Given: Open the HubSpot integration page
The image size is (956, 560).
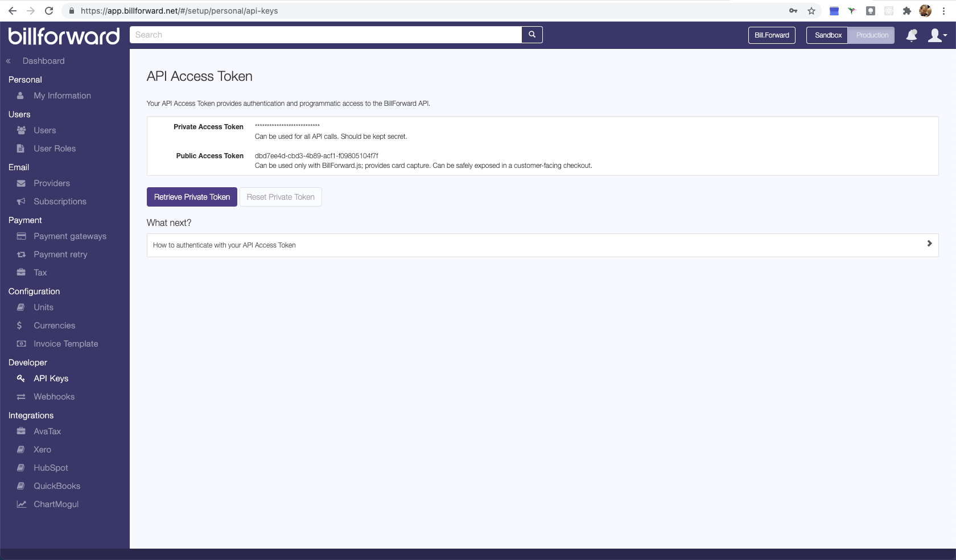Looking at the screenshot, I should 51,468.
